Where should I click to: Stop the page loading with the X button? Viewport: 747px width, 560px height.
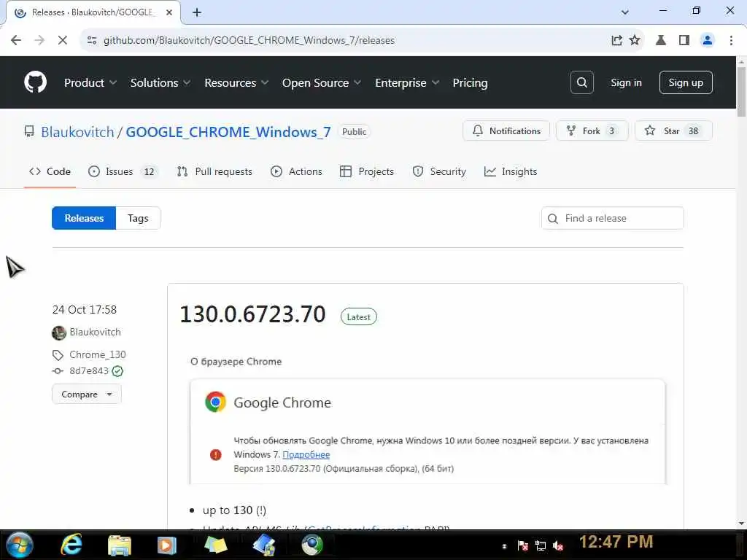[63, 40]
